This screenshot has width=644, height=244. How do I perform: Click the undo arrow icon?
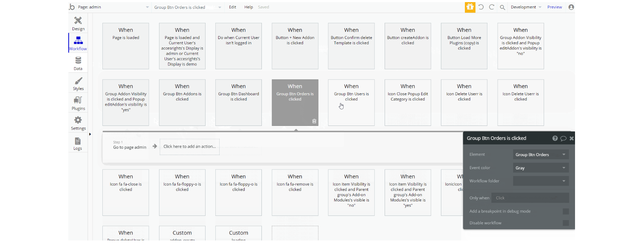coord(481,7)
